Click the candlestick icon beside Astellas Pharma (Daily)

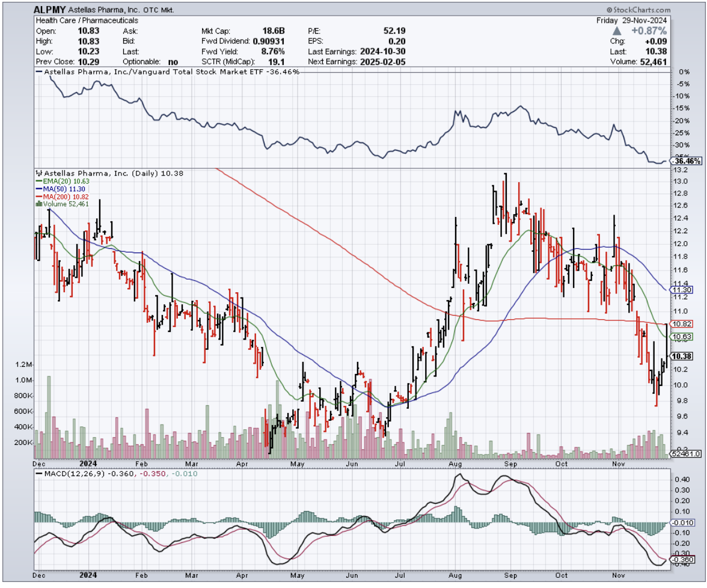click(39, 173)
